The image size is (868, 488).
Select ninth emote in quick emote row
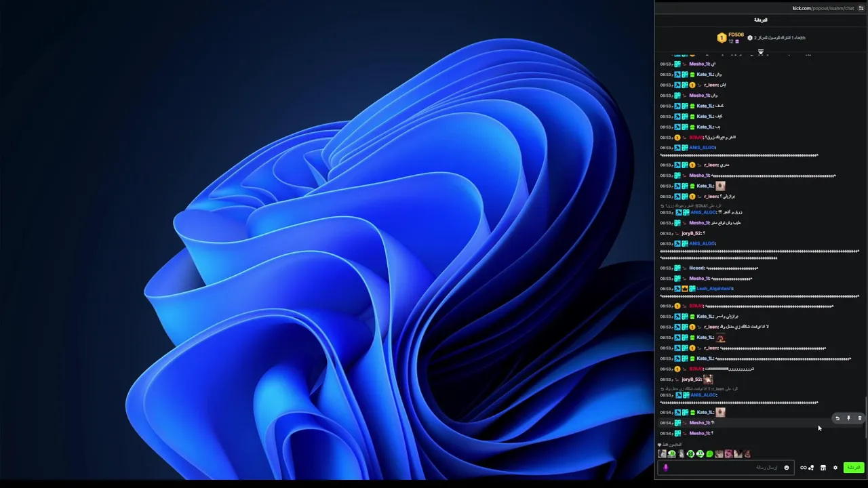[x=738, y=454]
